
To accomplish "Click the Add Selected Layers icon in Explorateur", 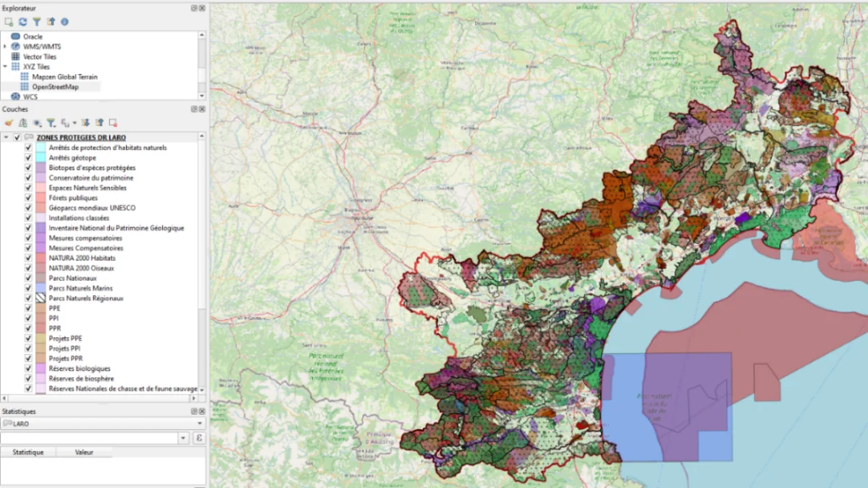I will point(8,22).
